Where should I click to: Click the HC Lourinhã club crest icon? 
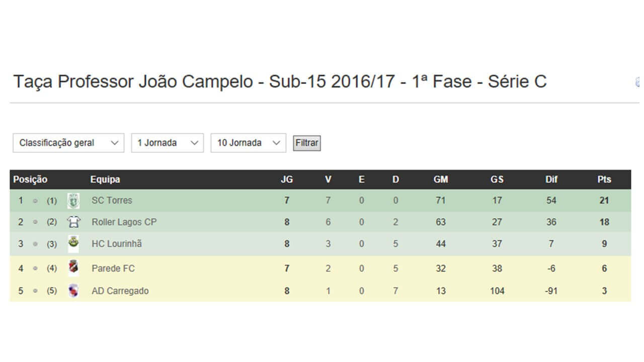pyautogui.click(x=73, y=244)
